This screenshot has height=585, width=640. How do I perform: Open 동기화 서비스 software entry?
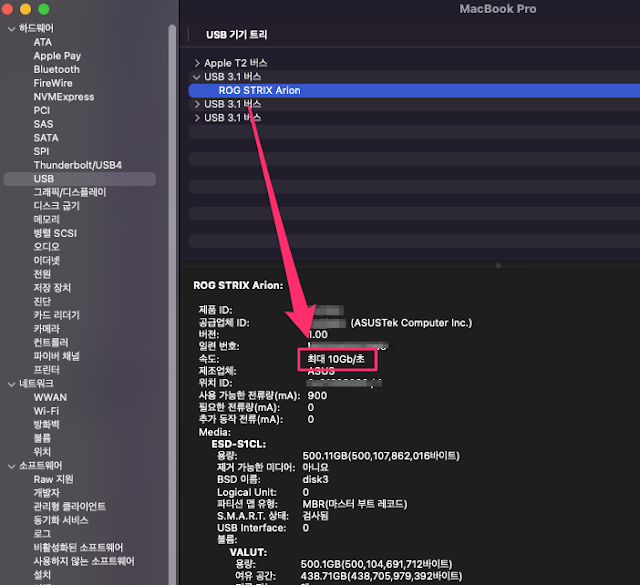(61, 520)
